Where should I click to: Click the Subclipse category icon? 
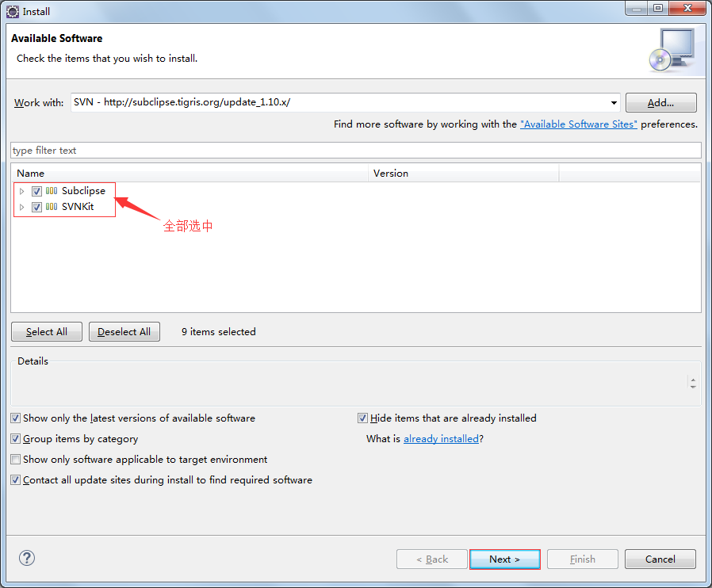coord(52,191)
